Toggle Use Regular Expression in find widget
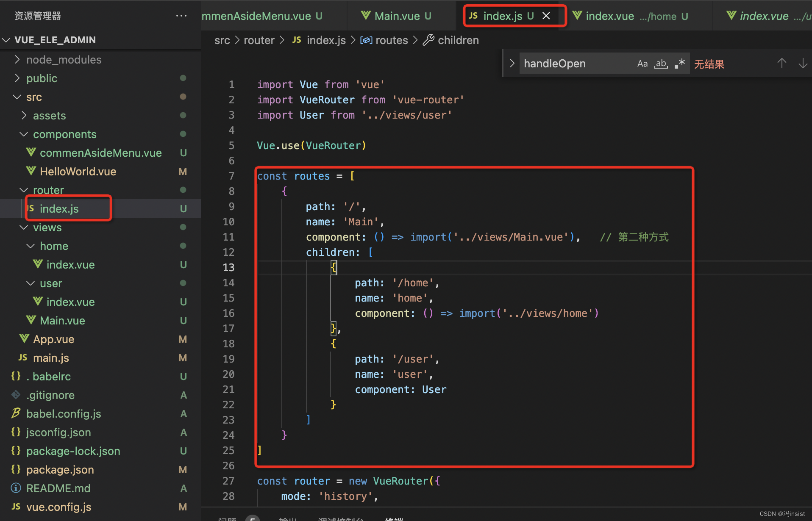Image resolution: width=812 pixels, height=521 pixels. (x=680, y=64)
